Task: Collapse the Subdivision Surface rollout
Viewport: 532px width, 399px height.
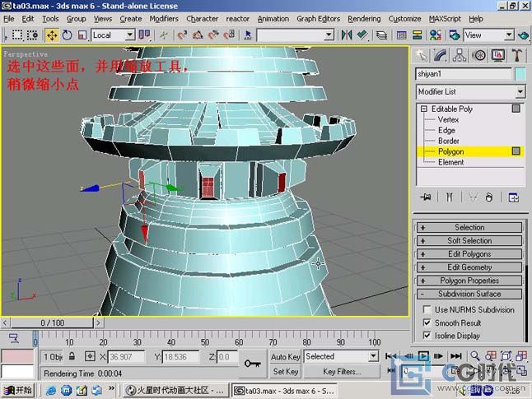Action: coord(469,294)
